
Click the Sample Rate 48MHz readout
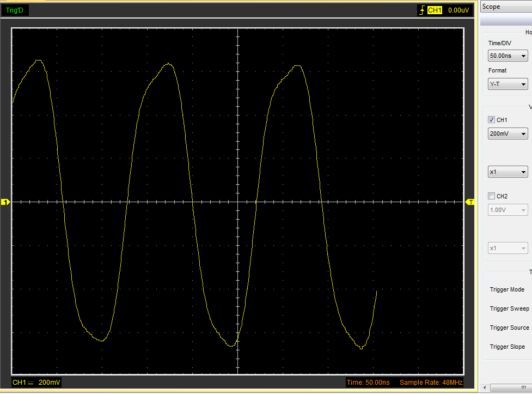[x=431, y=383]
